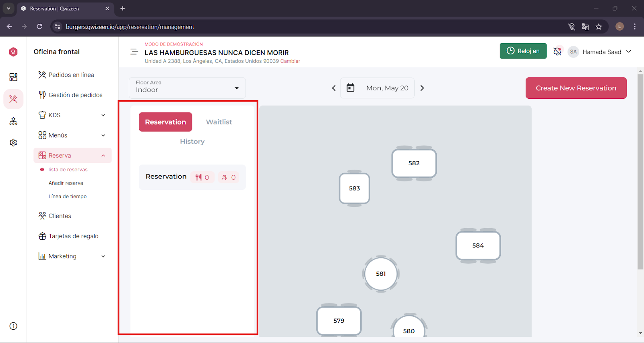Go to the previous day arrow
This screenshot has height=343, width=644.
coord(334,88)
